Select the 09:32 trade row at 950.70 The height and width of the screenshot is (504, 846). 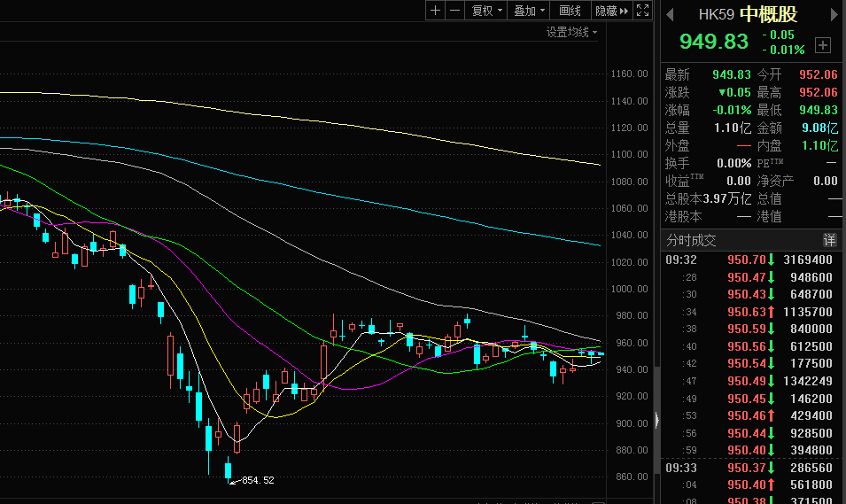pos(749,260)
